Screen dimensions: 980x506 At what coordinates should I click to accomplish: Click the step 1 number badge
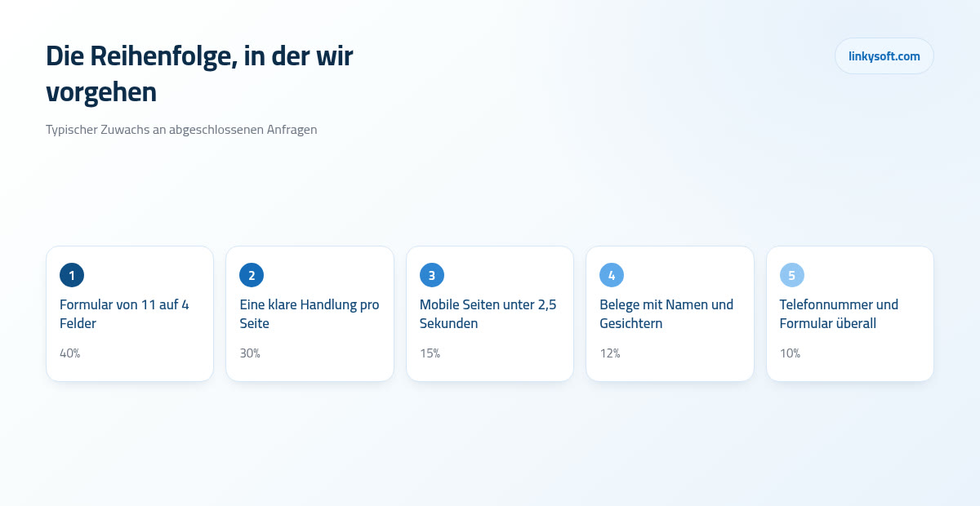[72, 275]
